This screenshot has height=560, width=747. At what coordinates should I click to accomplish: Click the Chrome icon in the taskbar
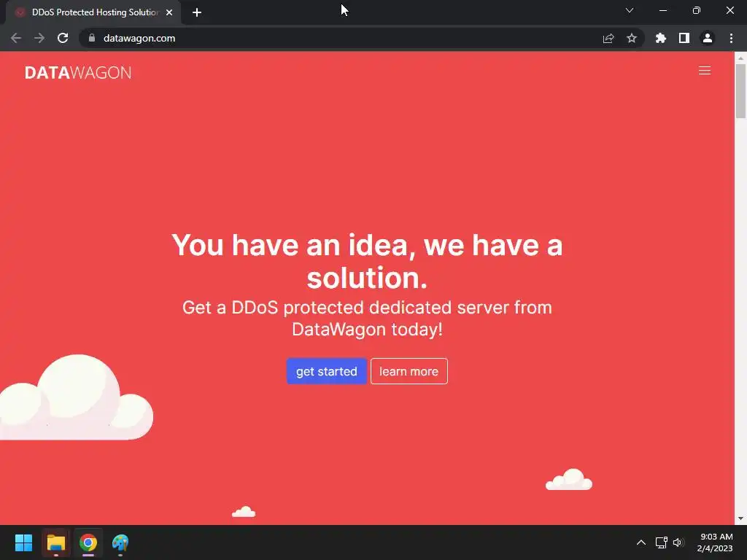click(x=88, y=542)
